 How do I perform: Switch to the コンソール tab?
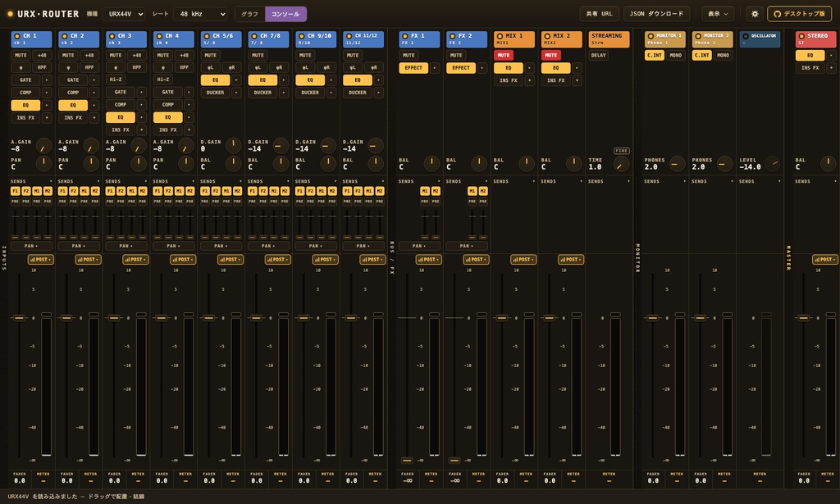[x=285, y=14]
